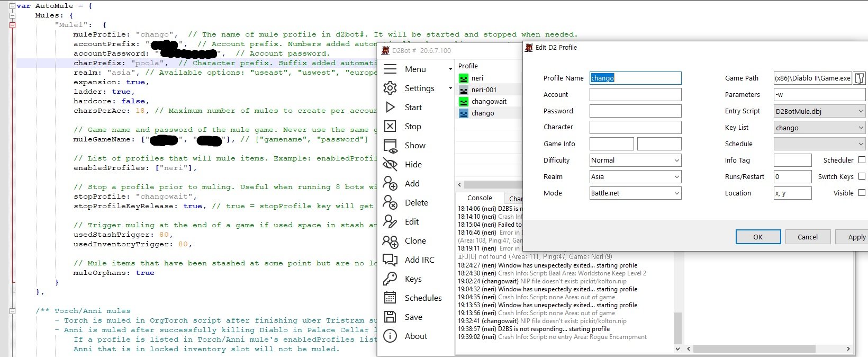The height and width of the screenshot is (357, 868).
Task: Open the Schedules calendar icon
Action: pos(390,298)
